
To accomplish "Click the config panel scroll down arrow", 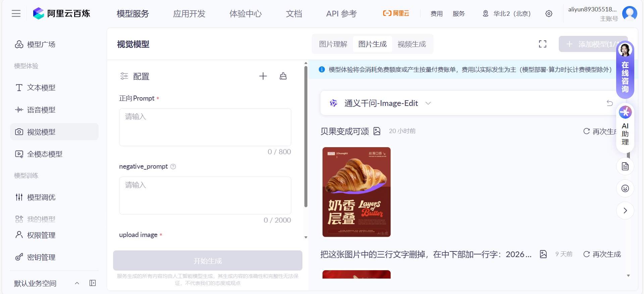I will 306,237.
